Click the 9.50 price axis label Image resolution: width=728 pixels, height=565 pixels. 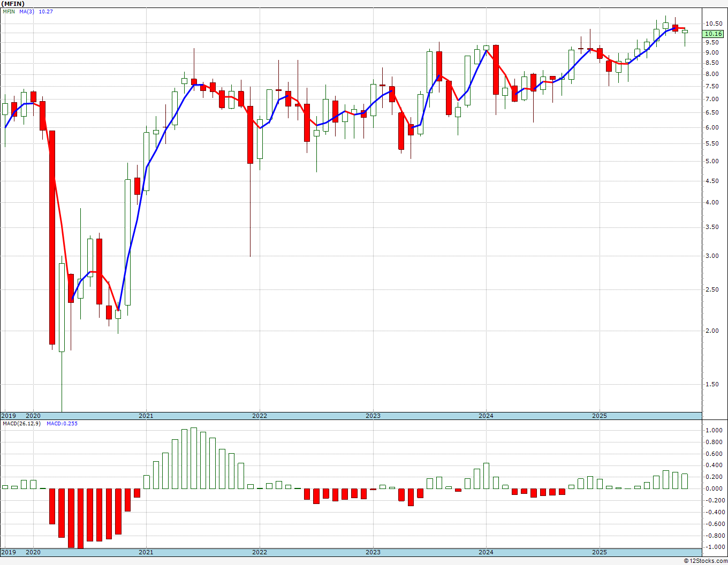(712, 43)
